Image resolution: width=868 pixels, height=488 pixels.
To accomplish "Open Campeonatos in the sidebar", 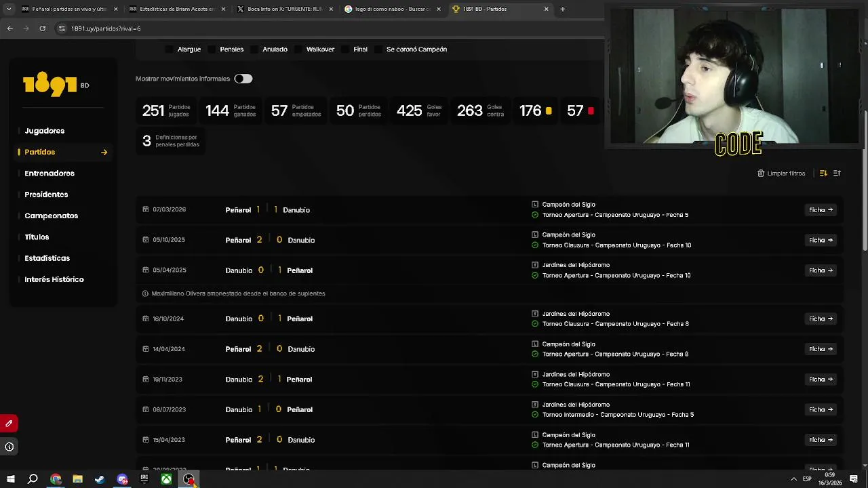I will pos(52,216).
